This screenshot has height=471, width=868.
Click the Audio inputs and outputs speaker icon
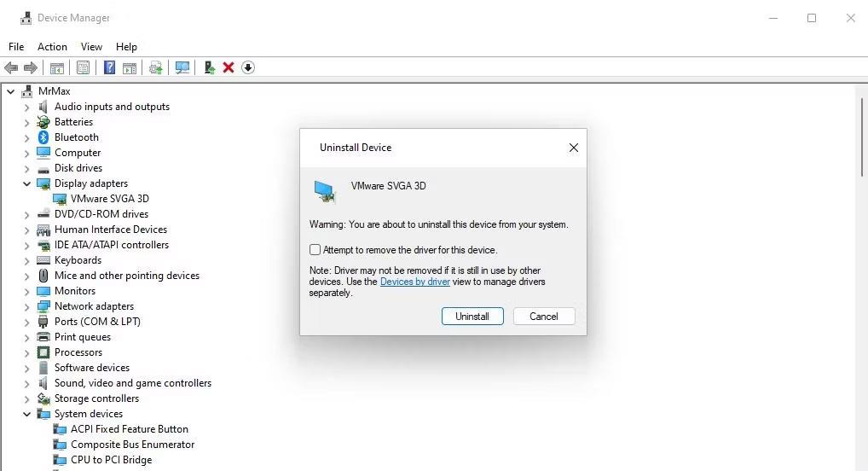(43, 107)
